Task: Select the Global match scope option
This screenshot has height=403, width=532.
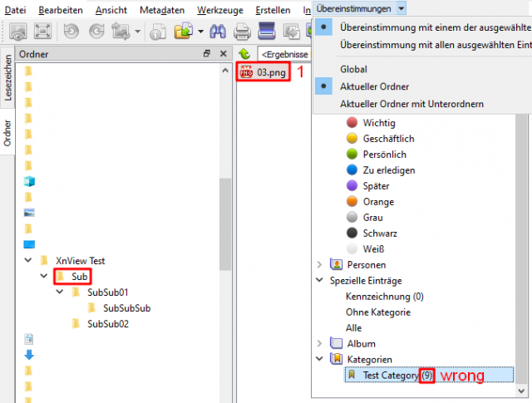Action: [353, 69]
